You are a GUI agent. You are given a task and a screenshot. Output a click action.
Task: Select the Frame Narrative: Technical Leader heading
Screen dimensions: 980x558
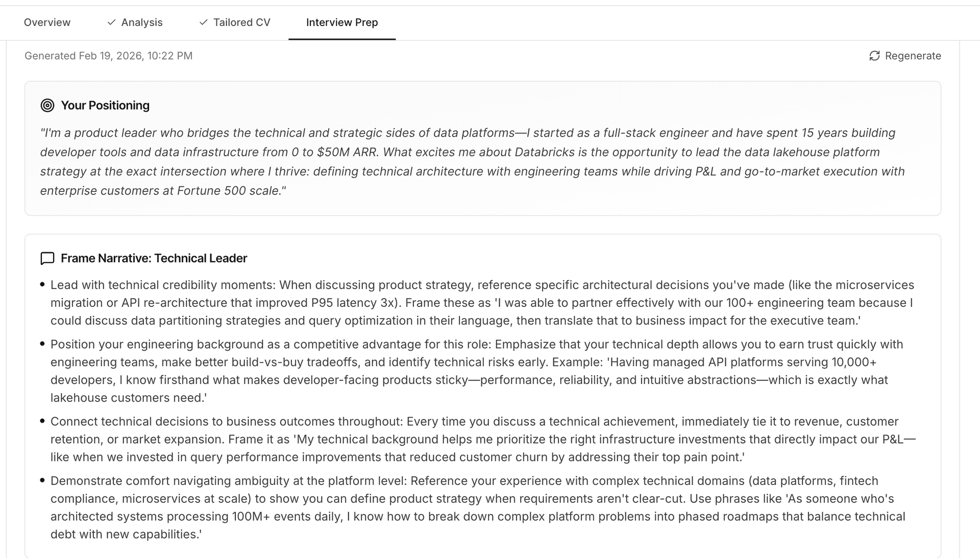click(x=154, y=258)
